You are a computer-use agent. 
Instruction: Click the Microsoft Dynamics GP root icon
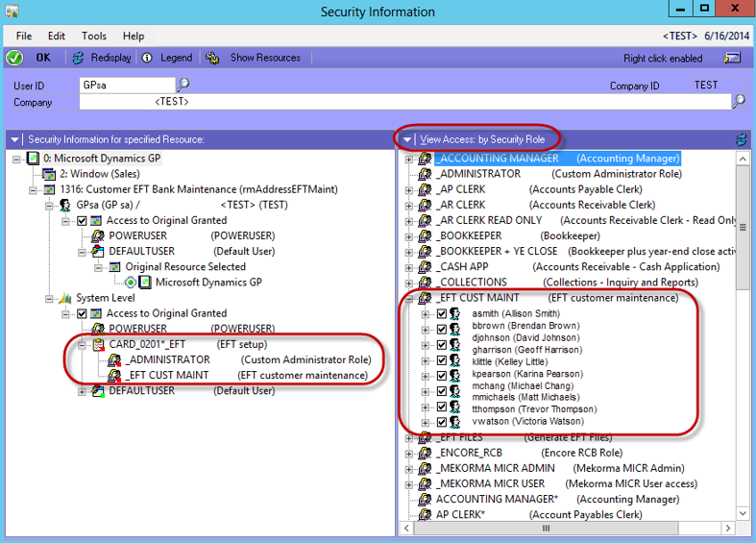33,159
